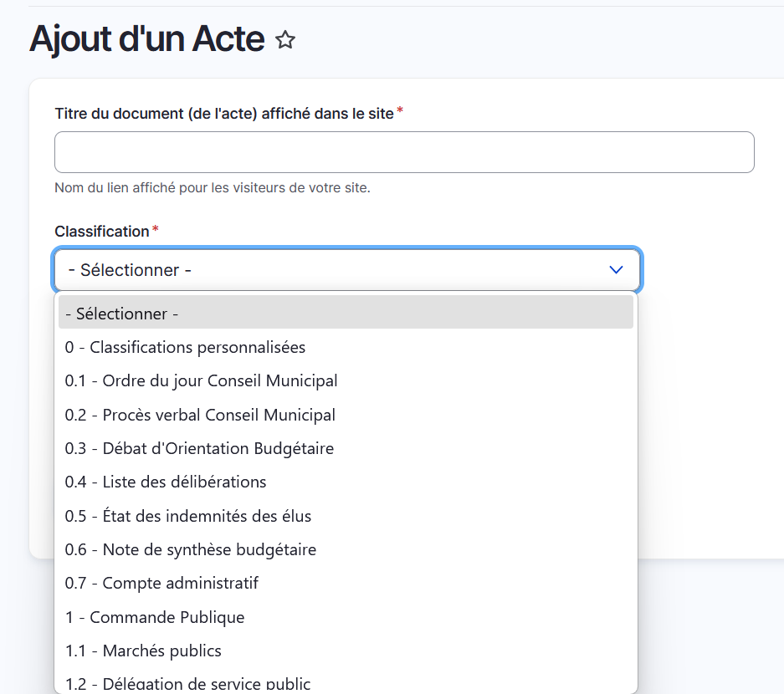Click the 'Ajout d'un Acte' page heading
Screen dimensions: 784x694
(x=147, y=38)
